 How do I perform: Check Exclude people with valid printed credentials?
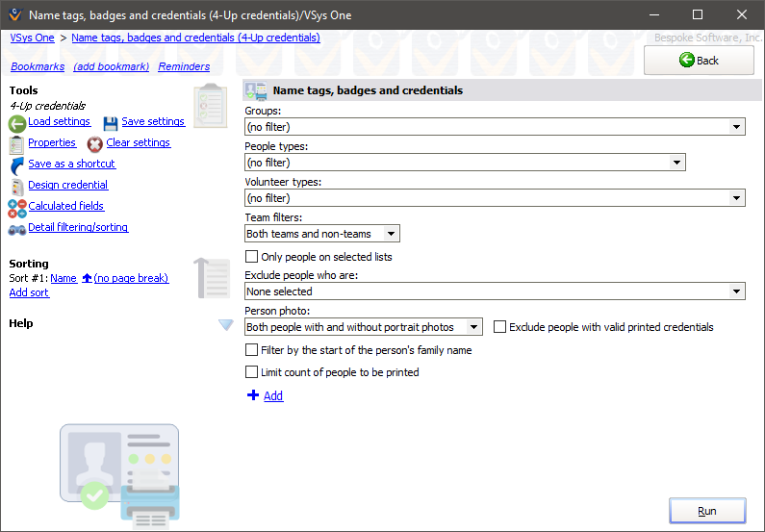pos(499,327)
